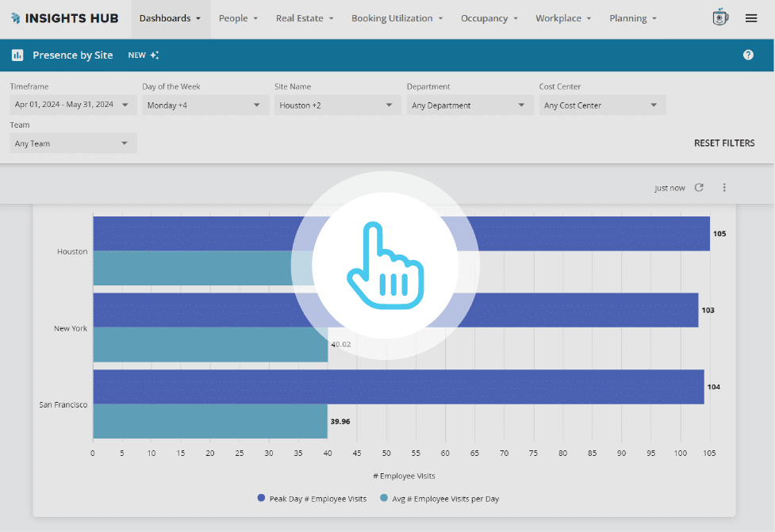Click the NEW sparkle badge

point(144,55)
